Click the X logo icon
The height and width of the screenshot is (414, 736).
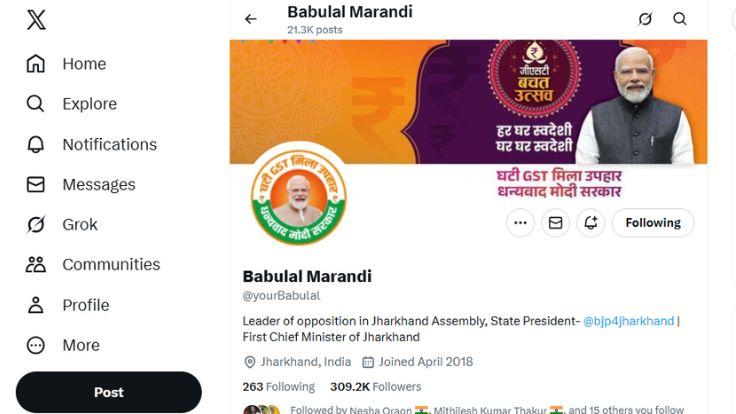tap(36, 19)
